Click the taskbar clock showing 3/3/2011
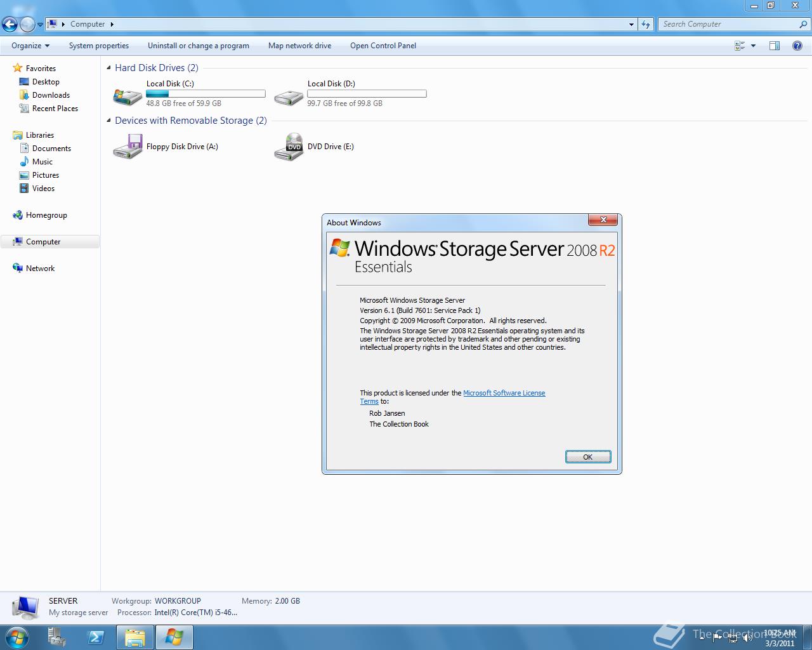The width and height of the screenshot is (812, 650). click(x=780, y=638)
